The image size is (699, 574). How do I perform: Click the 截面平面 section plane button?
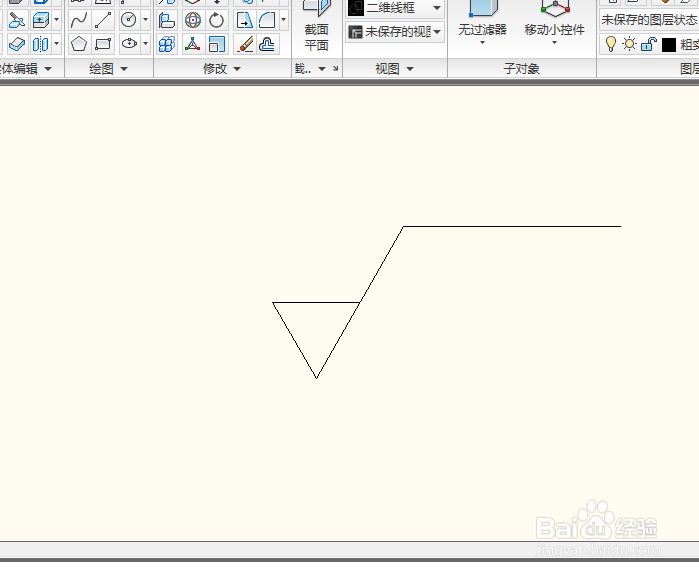317,27
